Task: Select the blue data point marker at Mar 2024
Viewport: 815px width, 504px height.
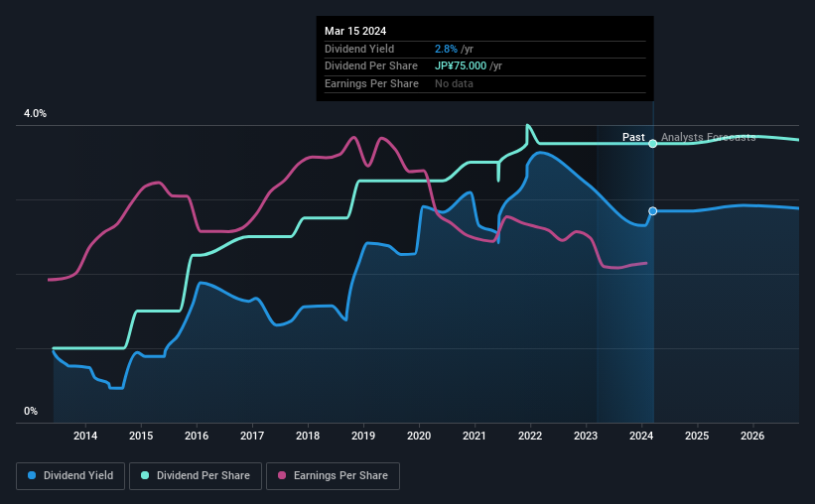Action: coord(653,211)
